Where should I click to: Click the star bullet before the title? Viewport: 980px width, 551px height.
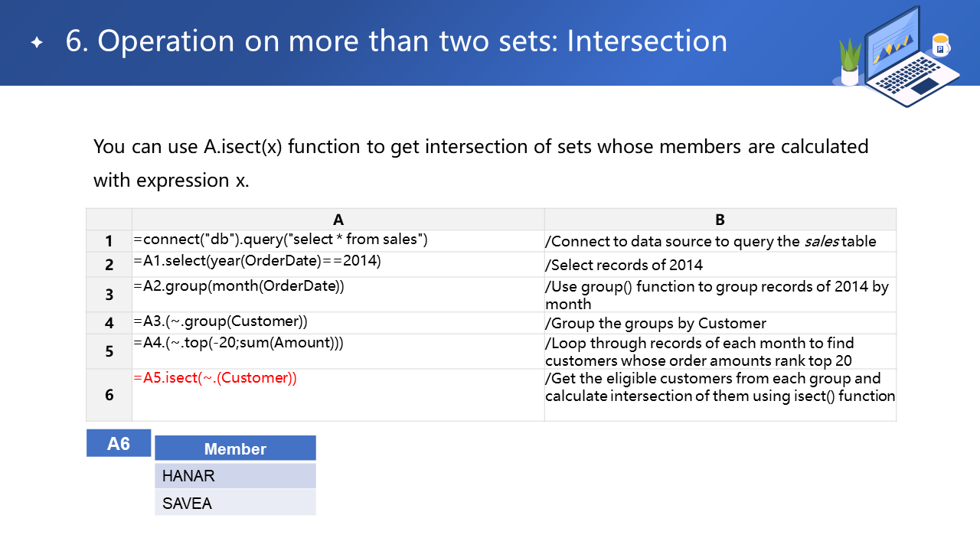(37, 43)
